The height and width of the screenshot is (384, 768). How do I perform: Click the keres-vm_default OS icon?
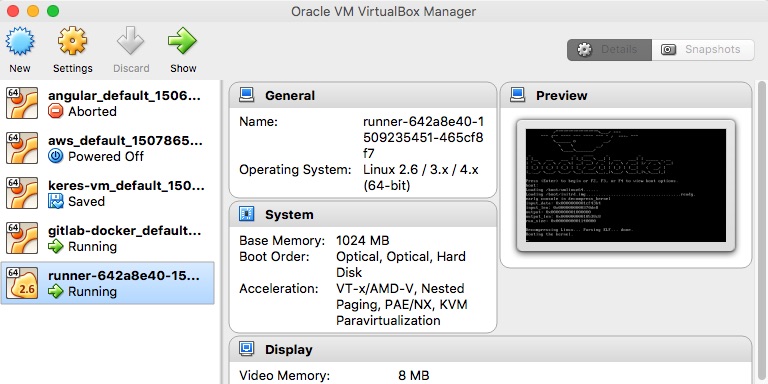pos(22,193)
